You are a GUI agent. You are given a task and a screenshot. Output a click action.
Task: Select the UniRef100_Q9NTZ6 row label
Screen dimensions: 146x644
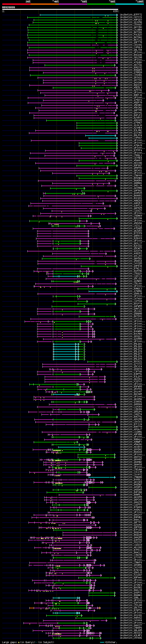pyautogui.click(x=131, y=309)
